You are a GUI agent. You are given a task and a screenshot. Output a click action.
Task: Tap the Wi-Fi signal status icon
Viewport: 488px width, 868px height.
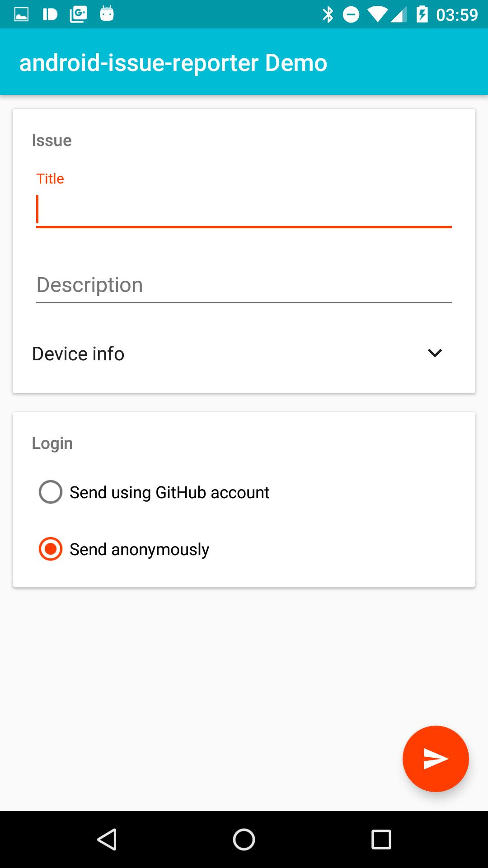pyautogui.click(x=377, y=14)
